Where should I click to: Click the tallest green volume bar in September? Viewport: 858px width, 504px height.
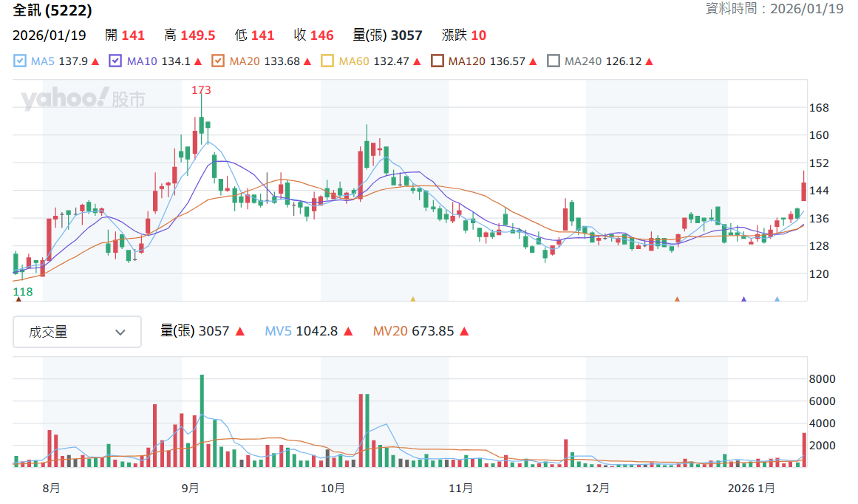202,420
